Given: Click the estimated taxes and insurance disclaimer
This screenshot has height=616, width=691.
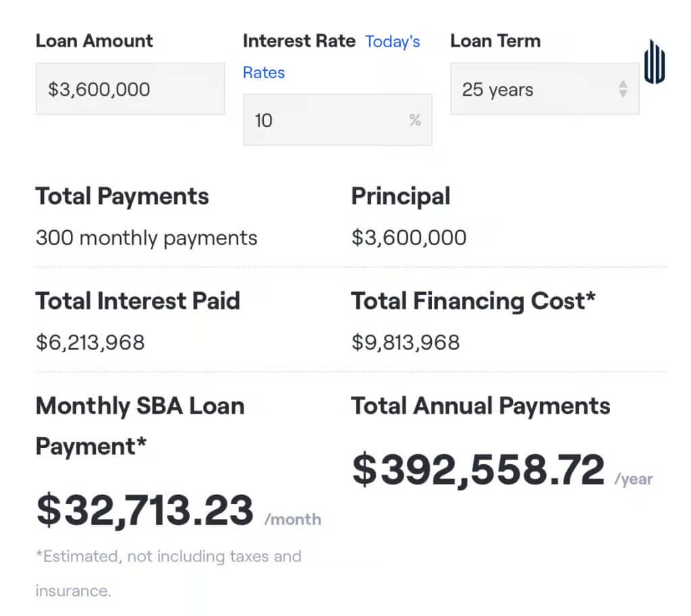Looking at the screenshot, I should coord(168,573).
